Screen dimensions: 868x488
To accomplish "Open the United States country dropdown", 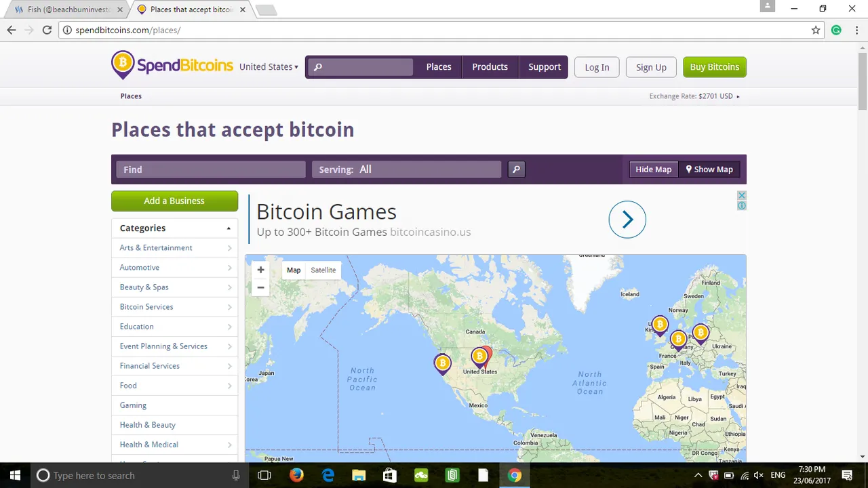I will pyautogui.click(x=269, y=66).
